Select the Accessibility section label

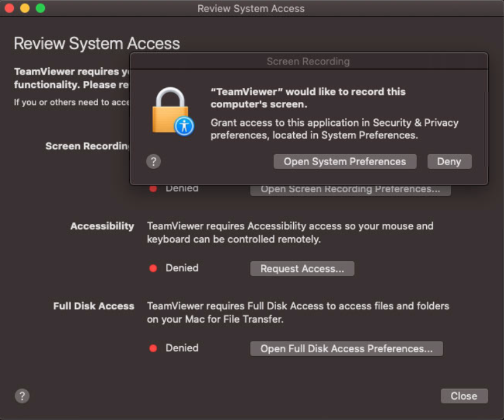102,226
